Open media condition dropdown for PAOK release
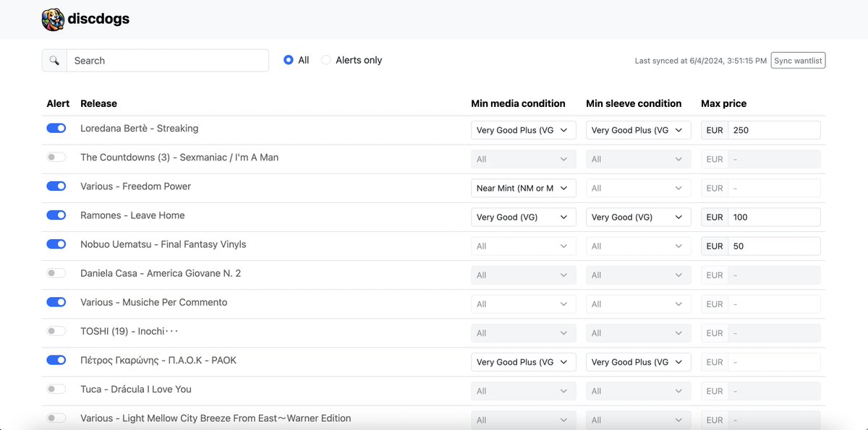 [524, 362]
